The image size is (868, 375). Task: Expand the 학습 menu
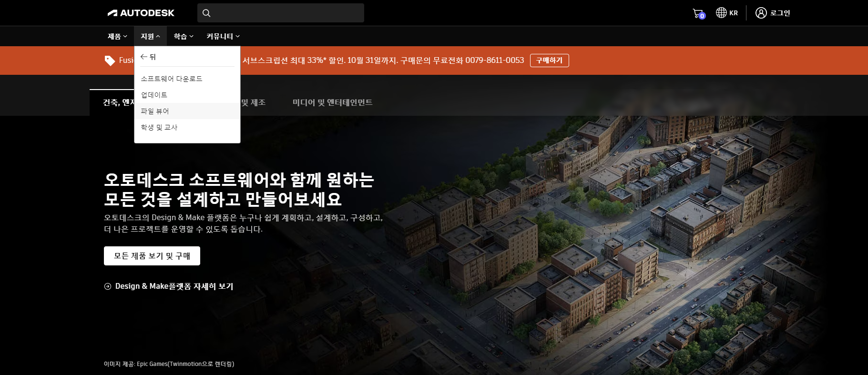[x=184, y=36]
